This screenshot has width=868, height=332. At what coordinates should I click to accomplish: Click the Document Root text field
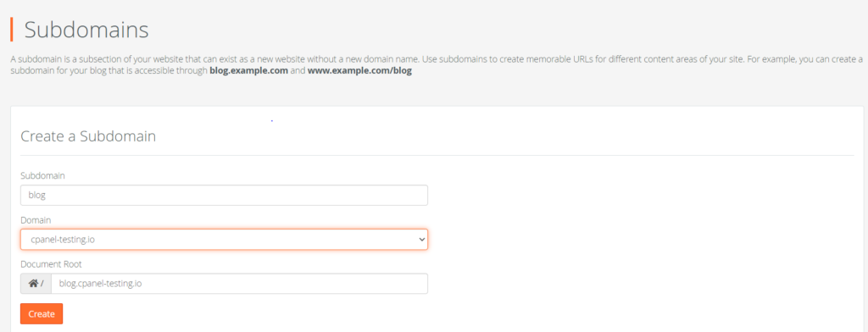pos(239,284)
